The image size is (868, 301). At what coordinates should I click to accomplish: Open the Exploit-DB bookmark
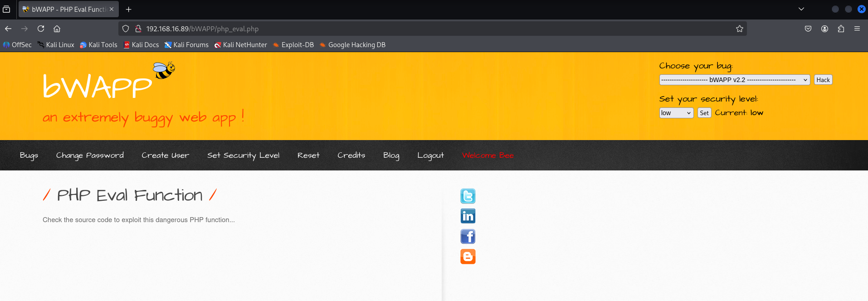(x=293, y=45)
